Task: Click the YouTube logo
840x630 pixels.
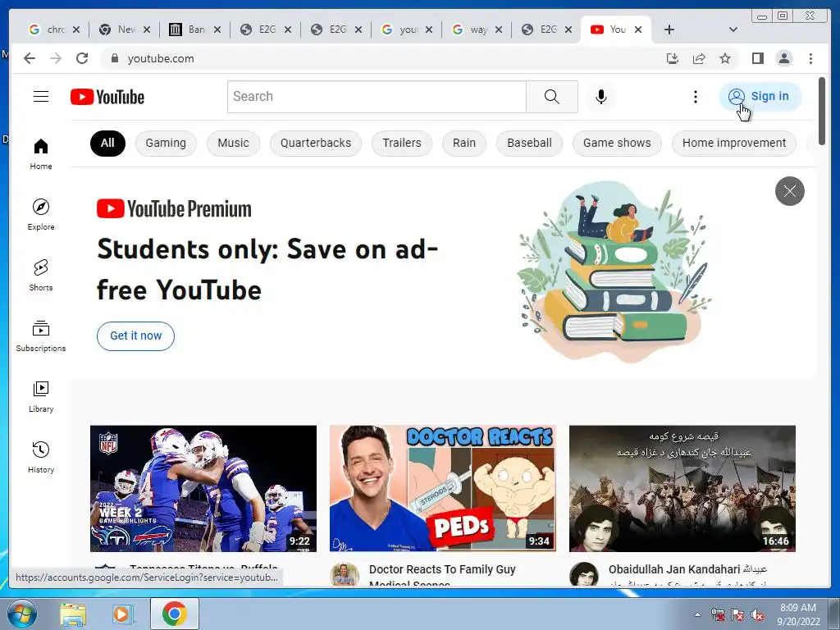Action: [107, 97]
